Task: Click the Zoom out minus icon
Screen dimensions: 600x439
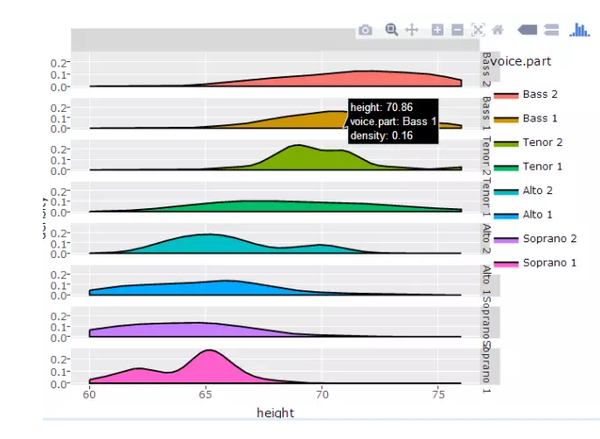Action: click(457, 30)
